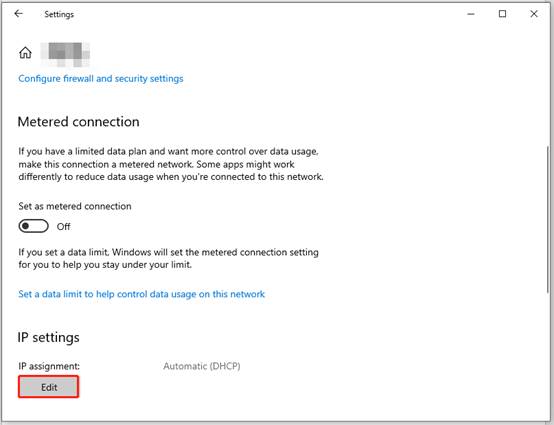Click the data limit explanation text
Screen dimensions: 554x425
coord(169,258)
